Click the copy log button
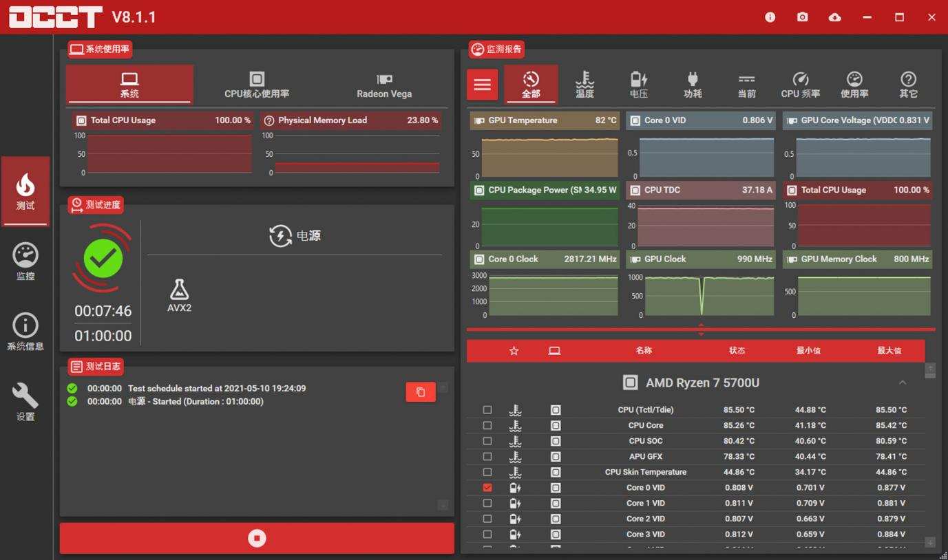The width and height of the screenshot is (948, 560). (x=421, y=392)
